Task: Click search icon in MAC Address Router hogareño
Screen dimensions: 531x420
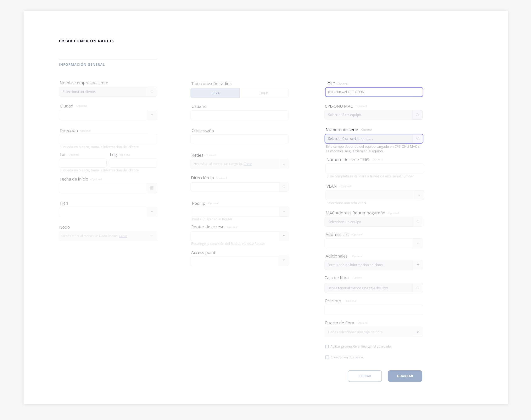Action: pos(418,222)
